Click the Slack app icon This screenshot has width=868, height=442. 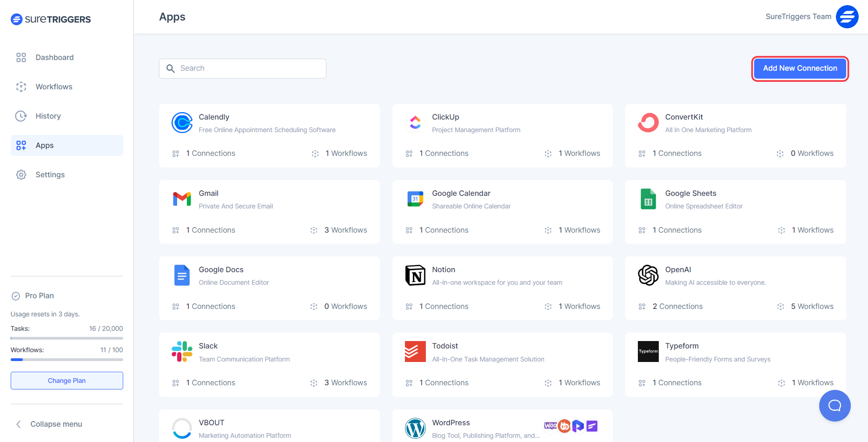pos(182,352)
